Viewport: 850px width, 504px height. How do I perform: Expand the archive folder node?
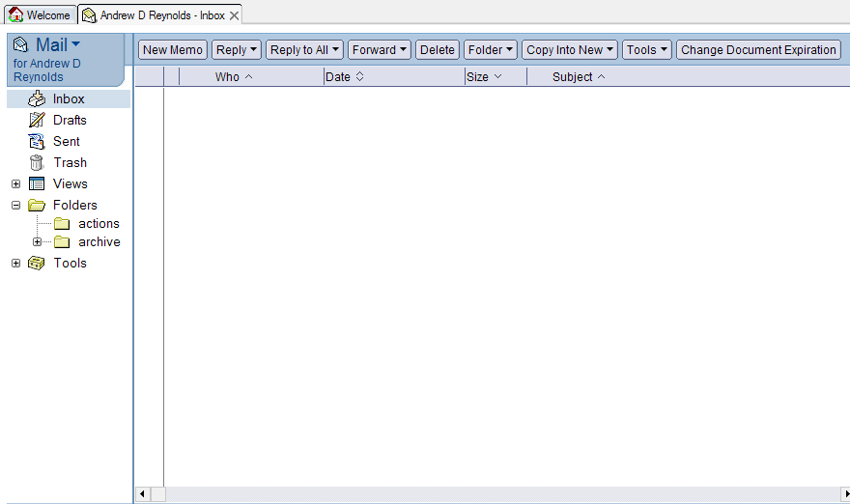pos(37,242)
